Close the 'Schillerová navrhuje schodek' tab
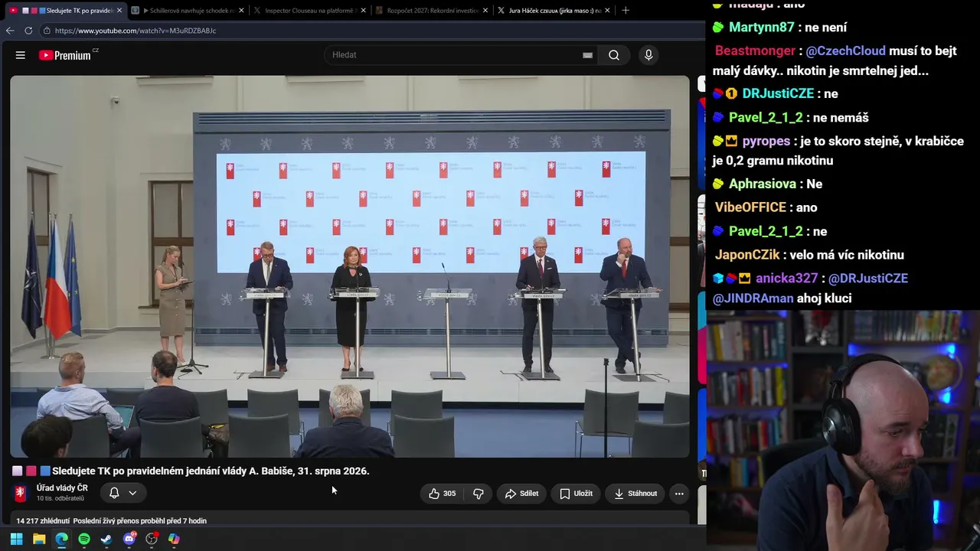The image size is (980, 551). (241, 11)
